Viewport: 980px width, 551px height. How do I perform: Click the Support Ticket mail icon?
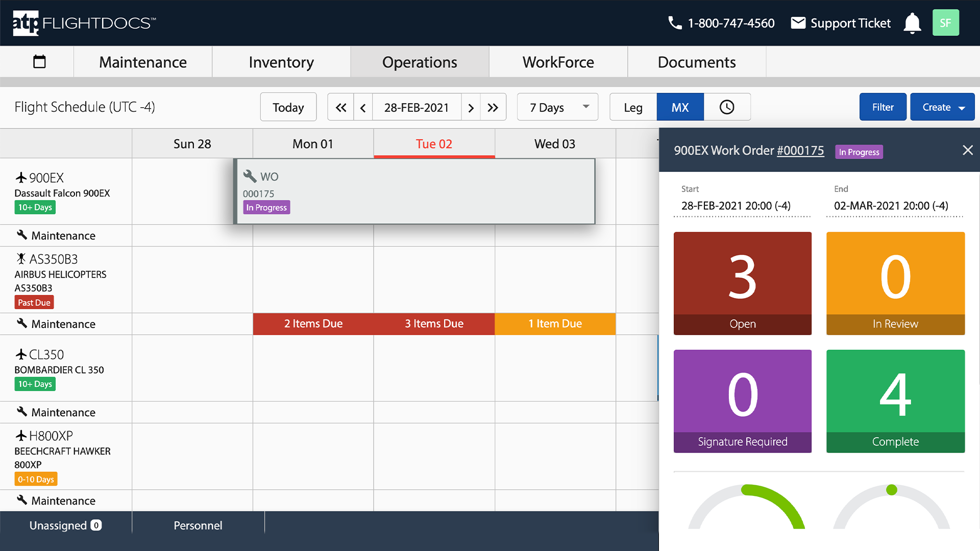(798, 22)
